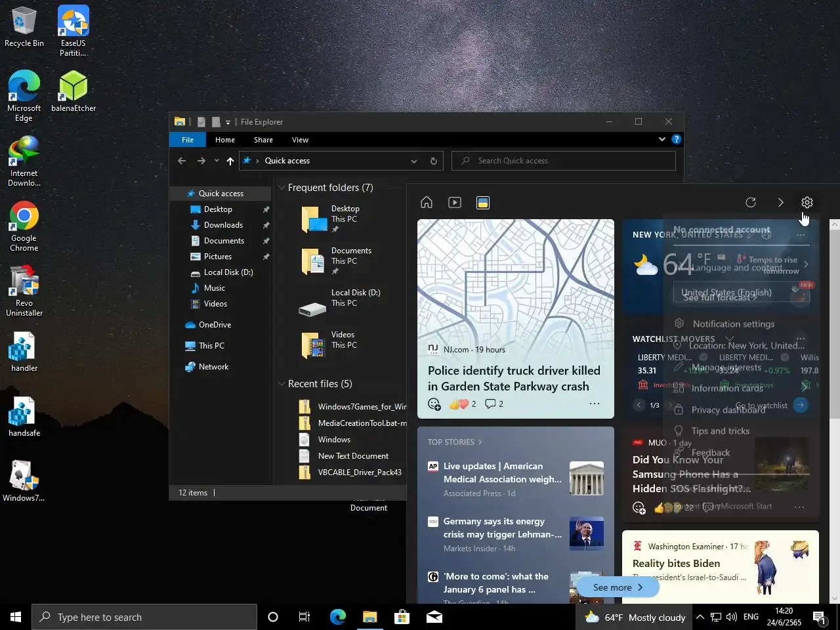Select Internet Download Manager desktop icon
This screenshot has height=630, width=840.
click(x=24, y=161)
